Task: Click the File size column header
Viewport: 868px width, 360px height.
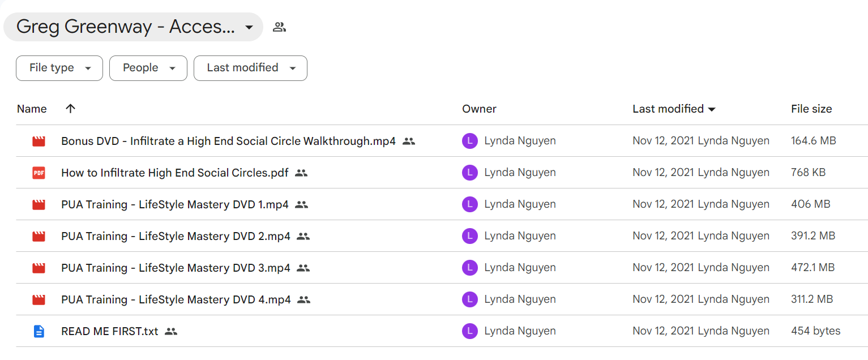Action: coord(811,109)
